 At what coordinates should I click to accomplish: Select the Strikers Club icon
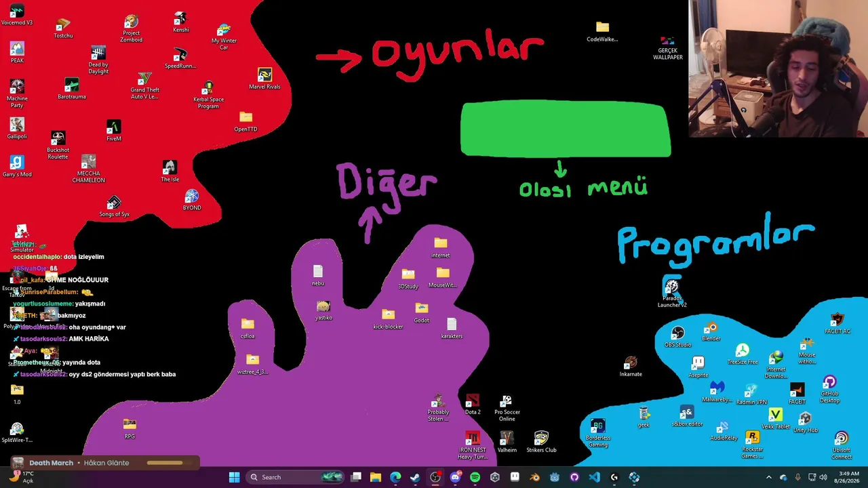(x=541, y=443)
